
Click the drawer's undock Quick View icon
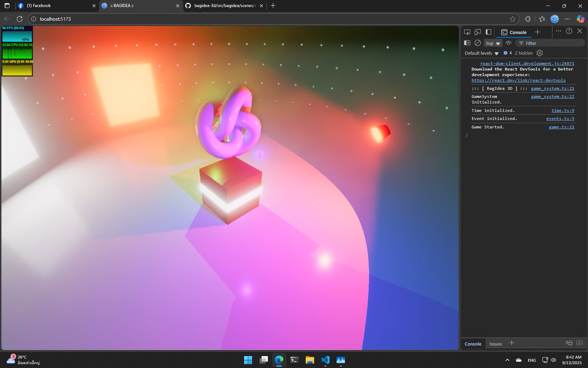(x=569, y=343)
